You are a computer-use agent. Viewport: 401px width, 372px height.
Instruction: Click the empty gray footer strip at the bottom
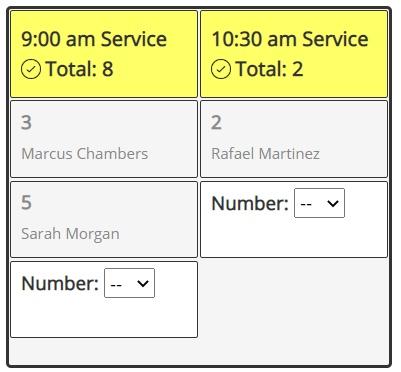tap(199, 351)
